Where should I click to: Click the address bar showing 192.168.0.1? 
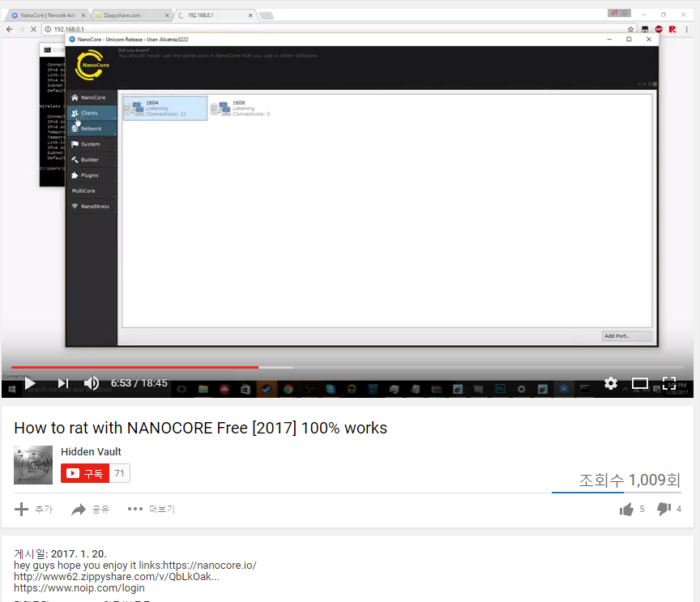pyautogui.click(x=335, y=29)
